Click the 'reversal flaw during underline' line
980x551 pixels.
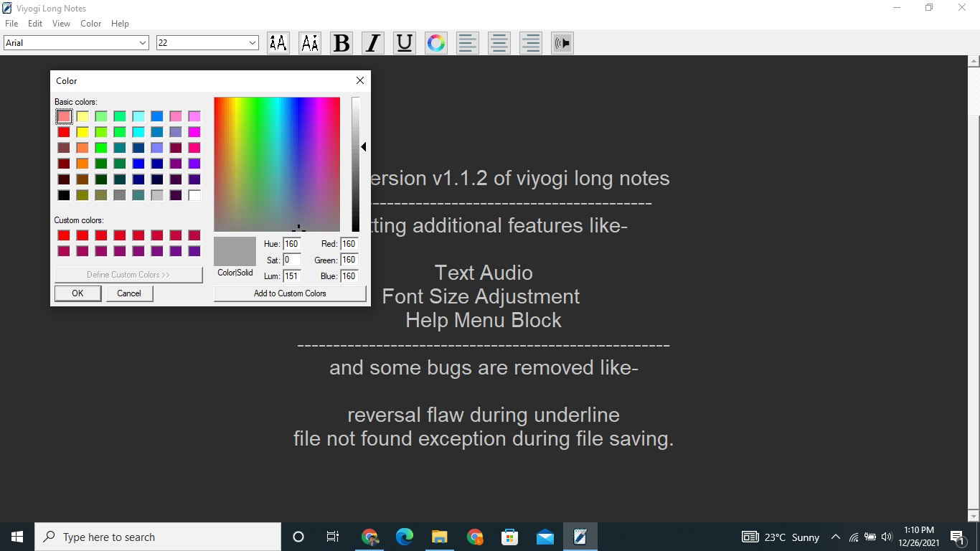pos(484,415)
